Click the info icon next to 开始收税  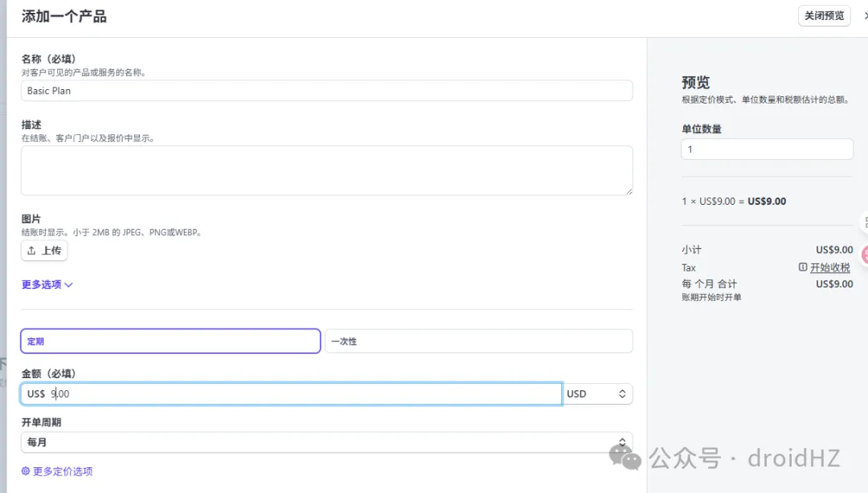tap(803, 267)
